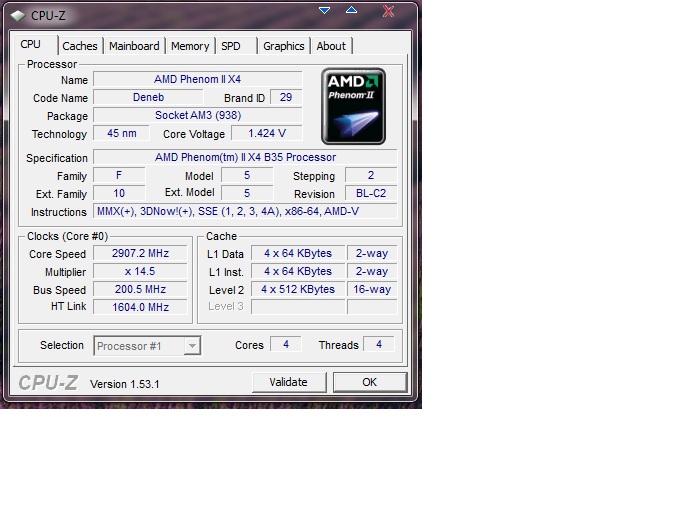Close CPU-Z with the red X

tap(388, 11)
